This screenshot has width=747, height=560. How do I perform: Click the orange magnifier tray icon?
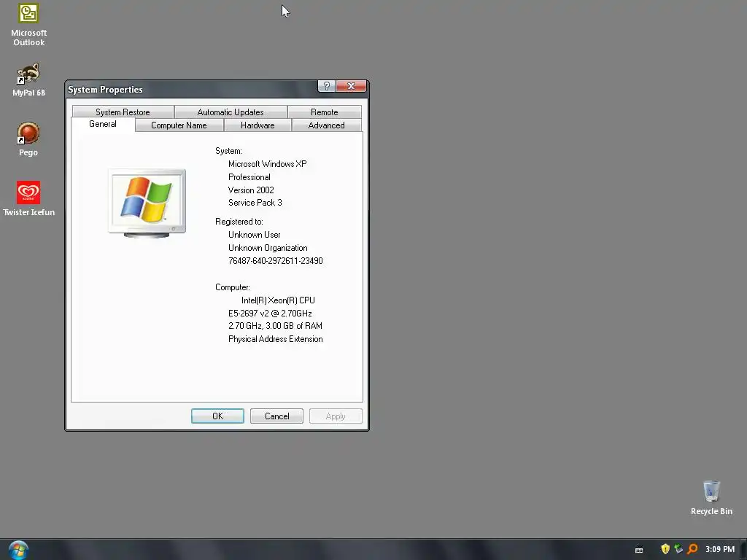click(x=692, y=549)
